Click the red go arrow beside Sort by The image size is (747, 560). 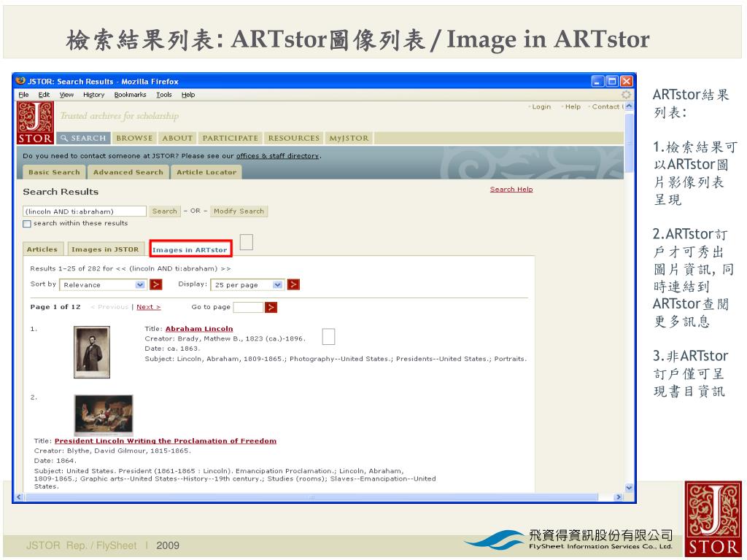(156, 284)
